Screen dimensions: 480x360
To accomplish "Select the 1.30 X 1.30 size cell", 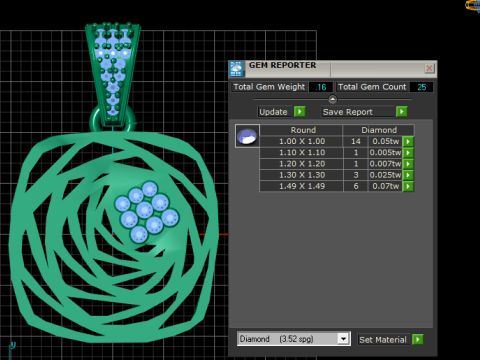I will 302,175.
